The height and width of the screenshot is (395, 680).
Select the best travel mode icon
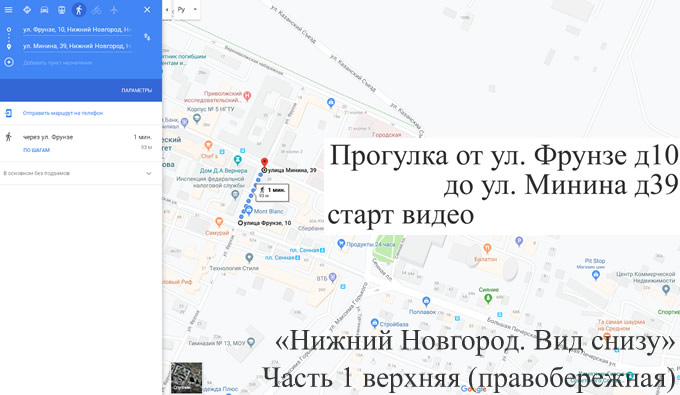pos(27,10)
